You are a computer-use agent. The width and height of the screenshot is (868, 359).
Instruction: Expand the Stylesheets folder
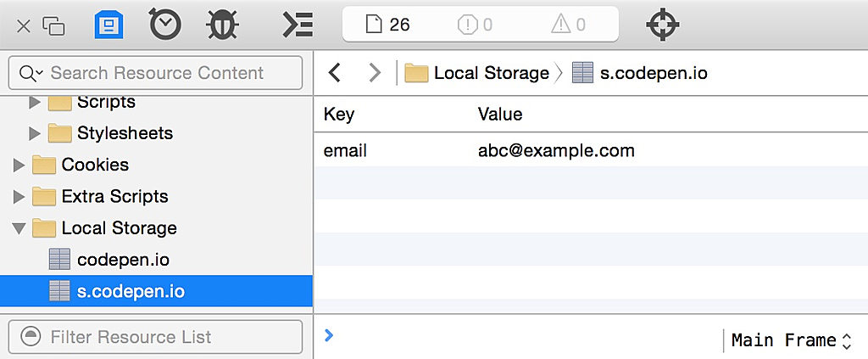(x=35, y=133)
